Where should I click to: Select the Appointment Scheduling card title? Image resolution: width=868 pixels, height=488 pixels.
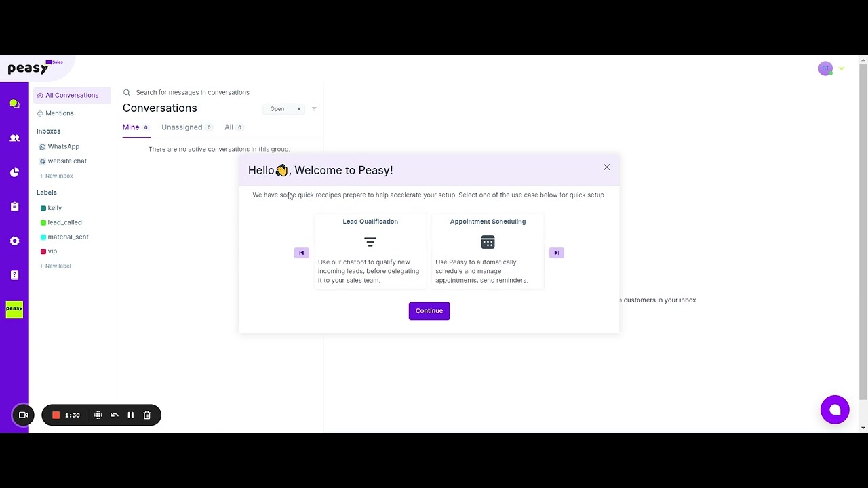point(488,222)
